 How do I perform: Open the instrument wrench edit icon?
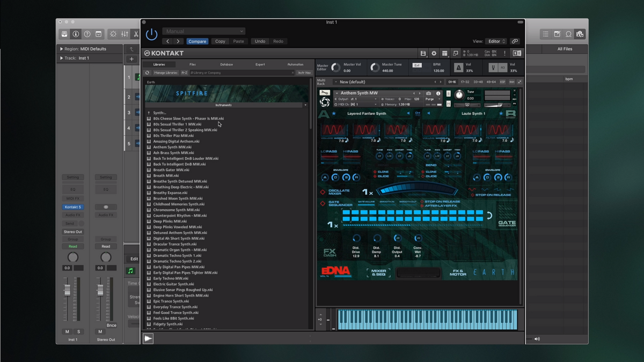pyautogui.click(x=324, y=93)
